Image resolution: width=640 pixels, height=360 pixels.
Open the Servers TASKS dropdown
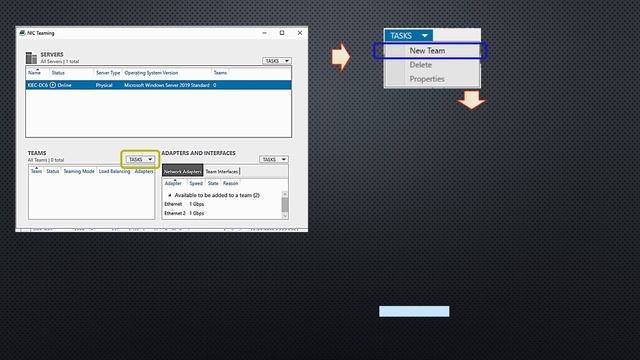tap(277, 61)
